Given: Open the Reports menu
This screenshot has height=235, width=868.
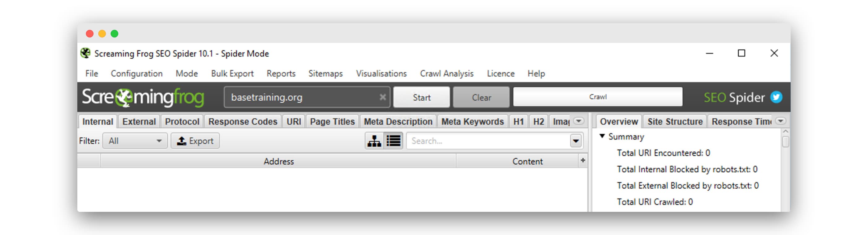Looking at the screenshot, I should click(281, 73).
